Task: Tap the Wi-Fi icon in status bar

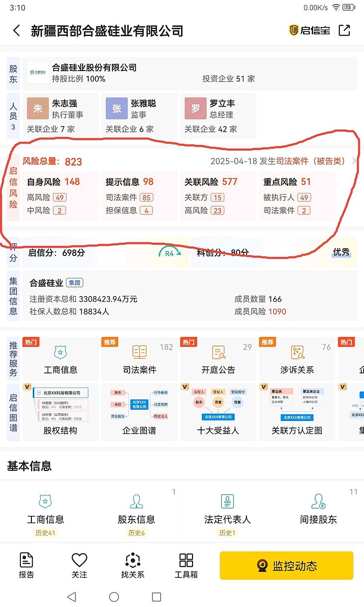Action: (x=336, y=7)
